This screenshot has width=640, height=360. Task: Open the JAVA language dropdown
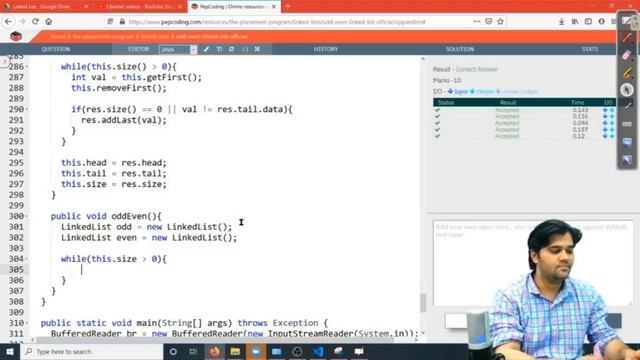178,49
